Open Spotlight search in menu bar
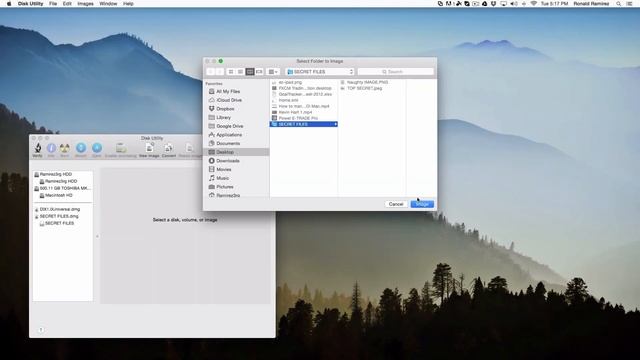This screenshot has width=640, height=360. pyautogui.click(x=619, y=4)
